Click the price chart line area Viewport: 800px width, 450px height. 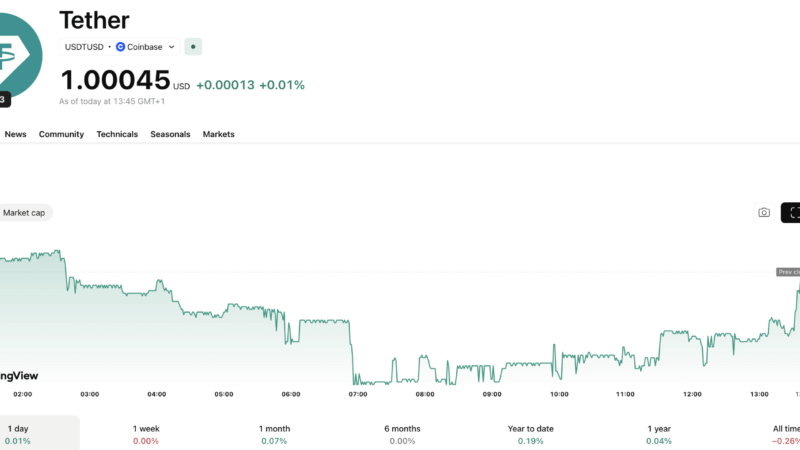[400, 316]
